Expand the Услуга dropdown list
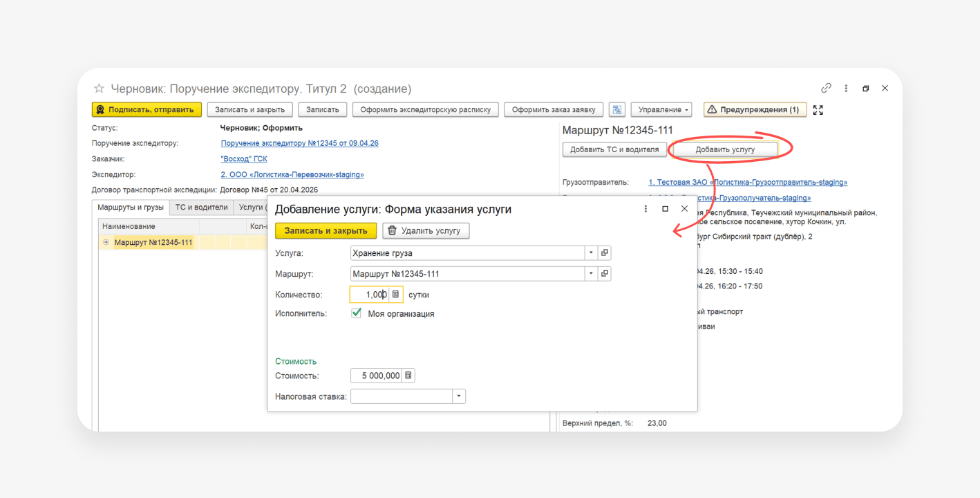This screenshot has width=980, height=498. tap(591, 253)
